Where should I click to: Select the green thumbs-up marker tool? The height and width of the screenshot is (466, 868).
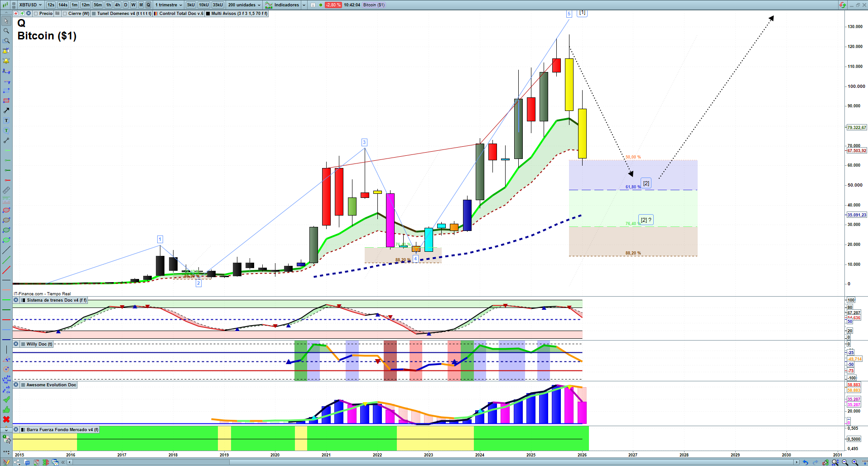6,409
